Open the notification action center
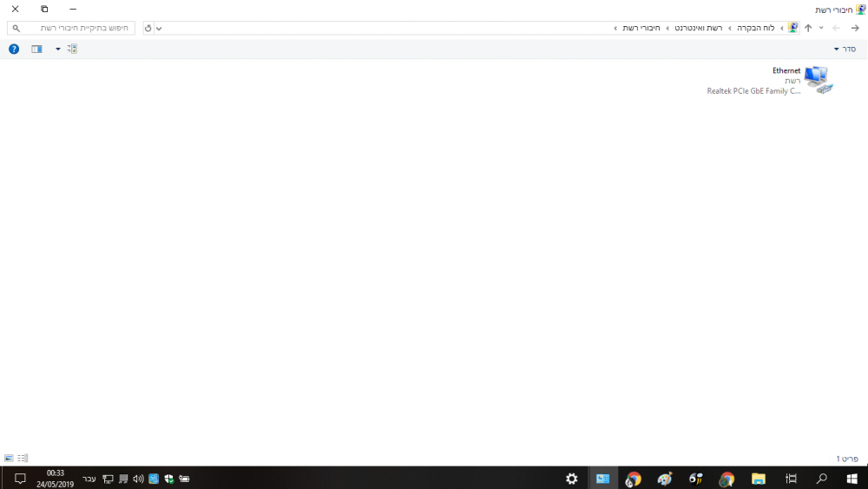Image resolution: width=868 pixels, height=489 pixels. 20,479
